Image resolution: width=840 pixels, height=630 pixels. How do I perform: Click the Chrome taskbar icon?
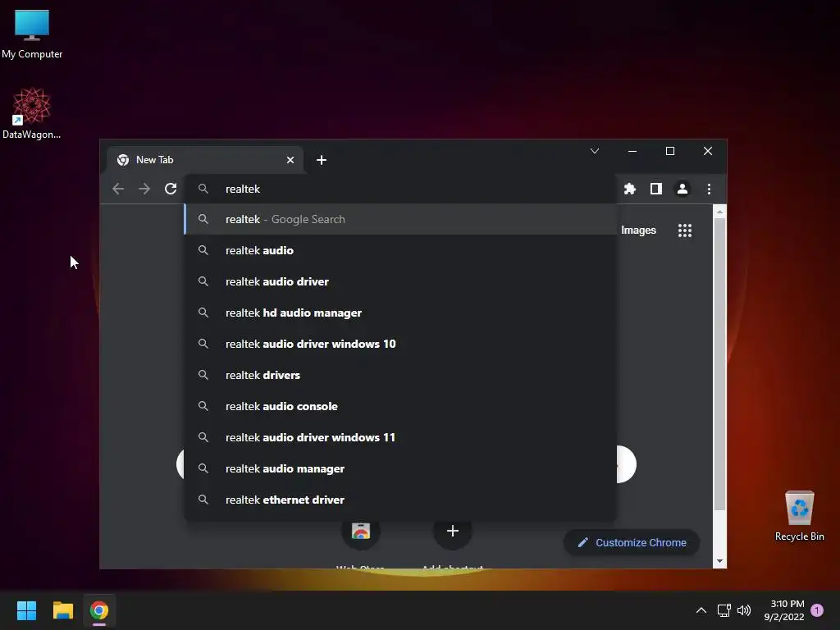(99, 610)
